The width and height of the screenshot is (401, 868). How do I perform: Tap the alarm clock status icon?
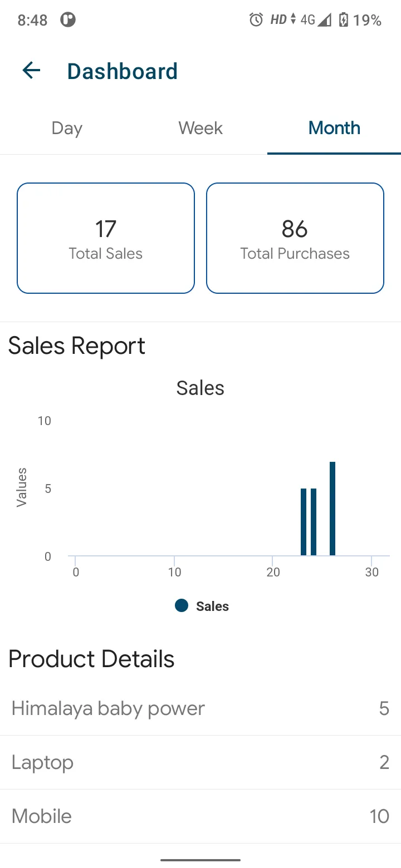tap(256, 20)
